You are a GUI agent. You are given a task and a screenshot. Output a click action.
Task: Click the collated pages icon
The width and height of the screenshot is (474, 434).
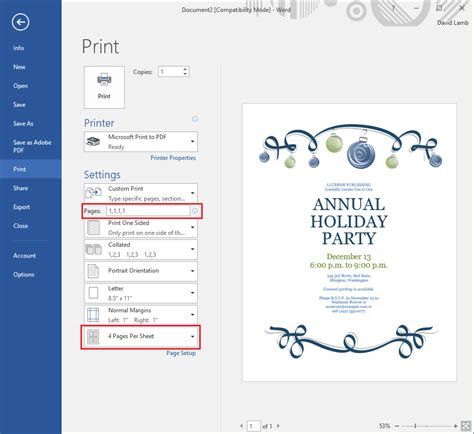[94, 249]
